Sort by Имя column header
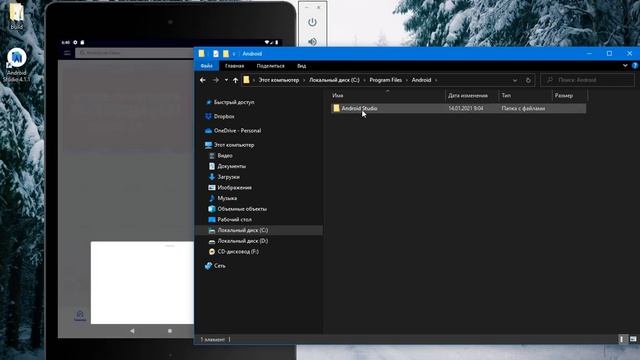The height and width of the screenshot is (360, 640). point(387,96)
